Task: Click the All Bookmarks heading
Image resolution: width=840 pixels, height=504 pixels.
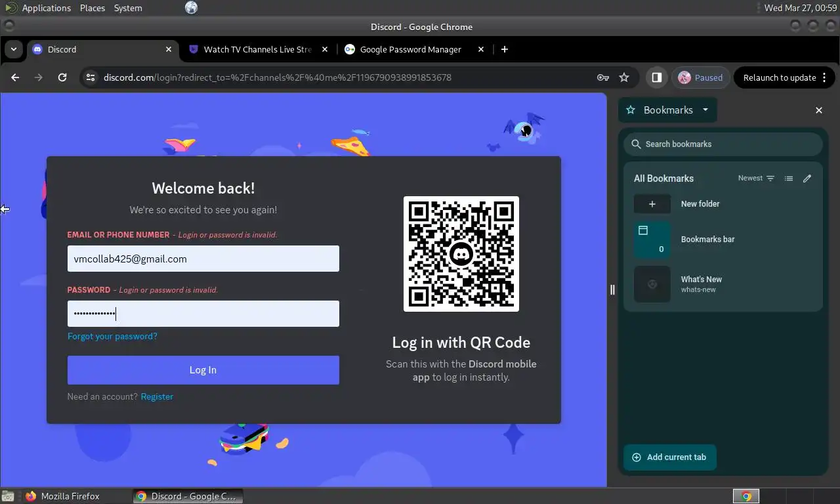Action: coord(663,178)
